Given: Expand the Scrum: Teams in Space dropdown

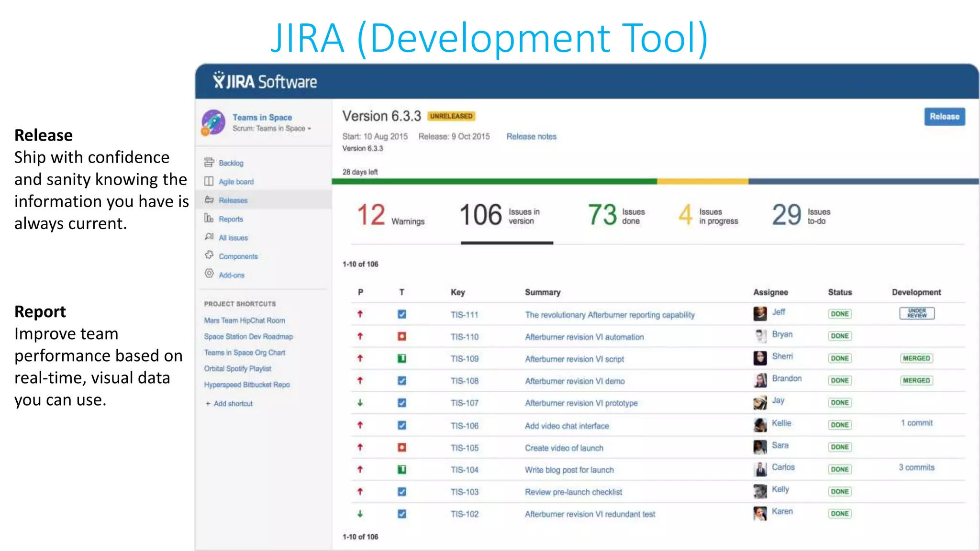Looking at the screenshot, I should coord(272,128).
